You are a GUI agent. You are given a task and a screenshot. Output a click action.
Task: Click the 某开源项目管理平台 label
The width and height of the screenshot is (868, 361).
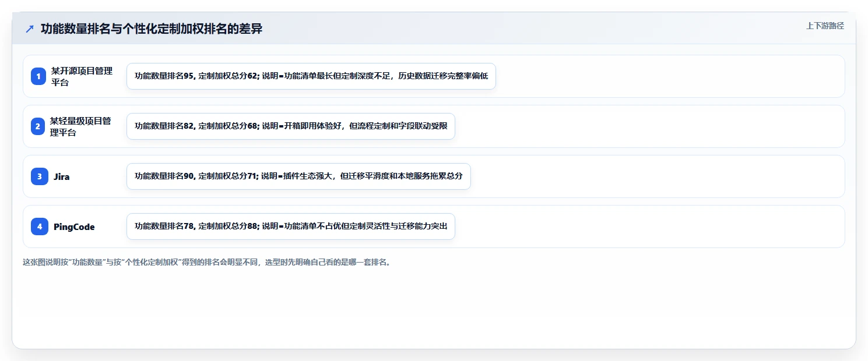click(82, 76)
